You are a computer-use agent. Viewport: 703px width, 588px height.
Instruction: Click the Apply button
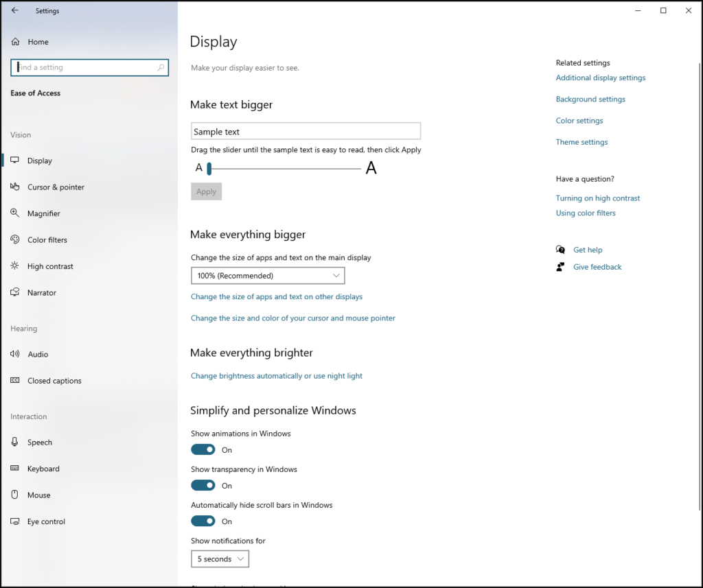pyautogui.click(x=206, y=191)
